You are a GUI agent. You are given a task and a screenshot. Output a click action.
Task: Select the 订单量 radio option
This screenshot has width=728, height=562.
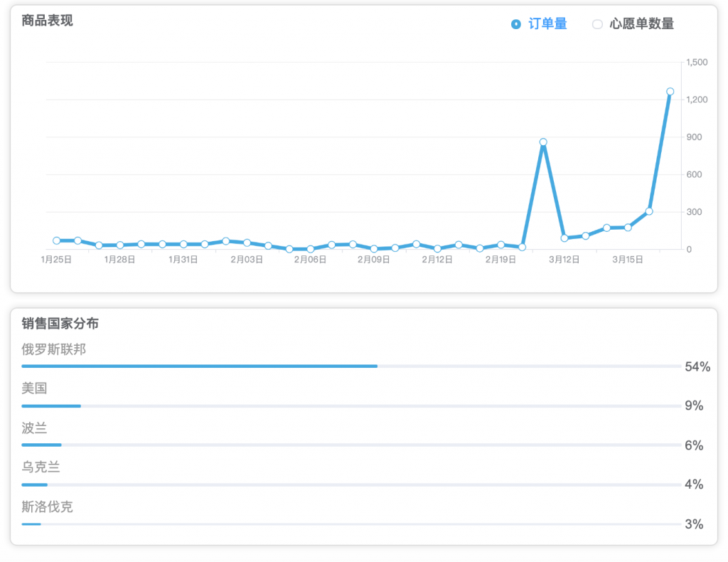(539, 23)
